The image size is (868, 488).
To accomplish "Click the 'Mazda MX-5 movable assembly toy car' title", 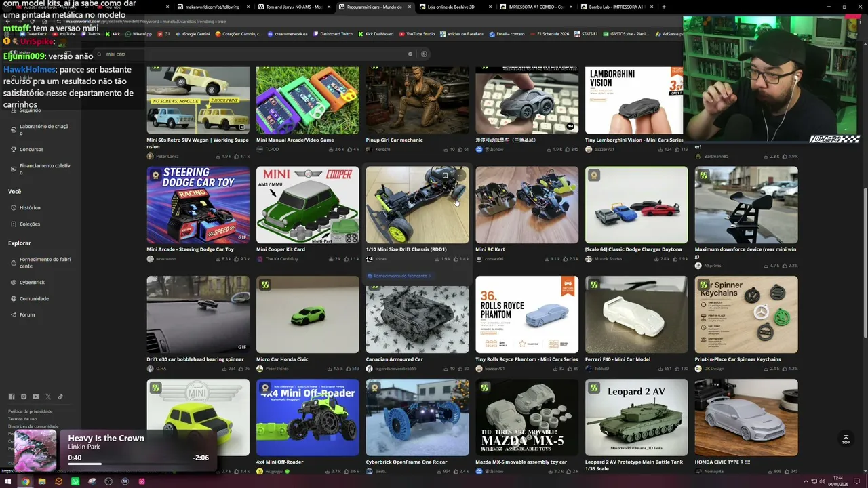I will tap(521, 462).
